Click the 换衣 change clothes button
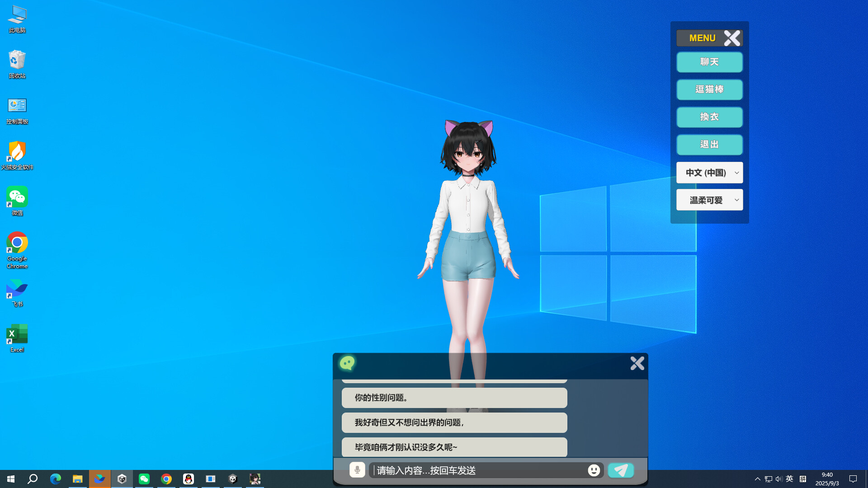The height and width of the screenshot is (488, 868). 709,117
